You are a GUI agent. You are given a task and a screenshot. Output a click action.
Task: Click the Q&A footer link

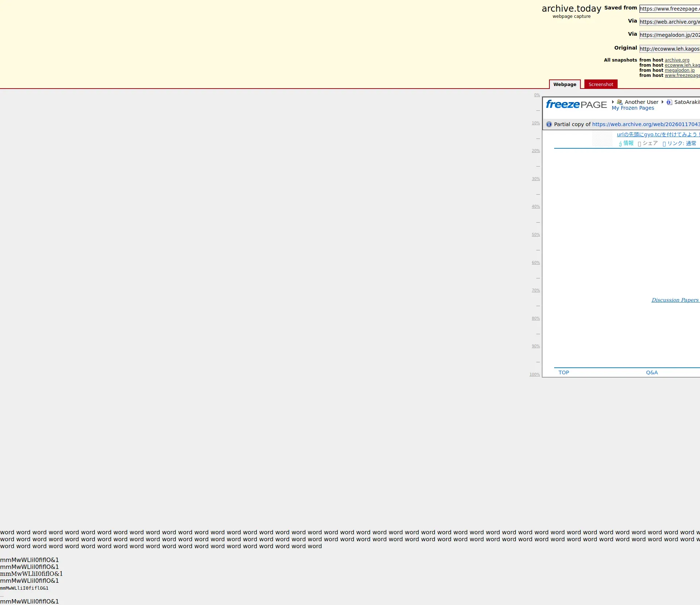click(652, 372)
